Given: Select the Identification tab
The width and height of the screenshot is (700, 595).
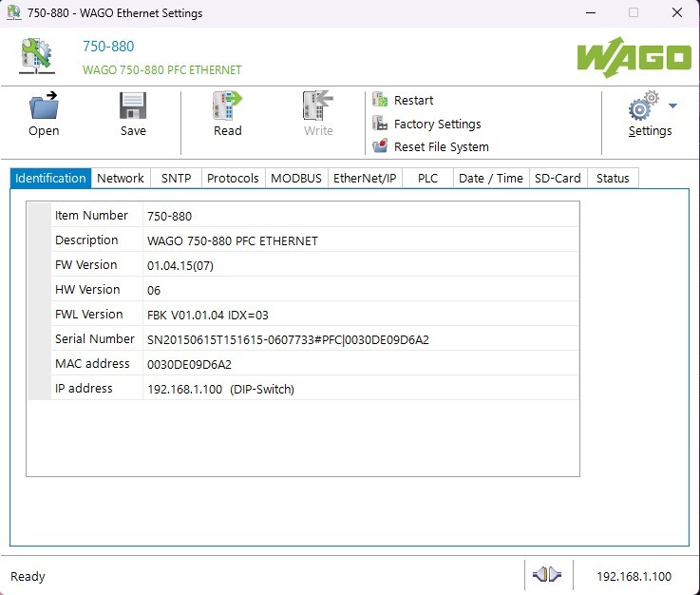Looking at the screenshot, I should (x=50, y=179).
